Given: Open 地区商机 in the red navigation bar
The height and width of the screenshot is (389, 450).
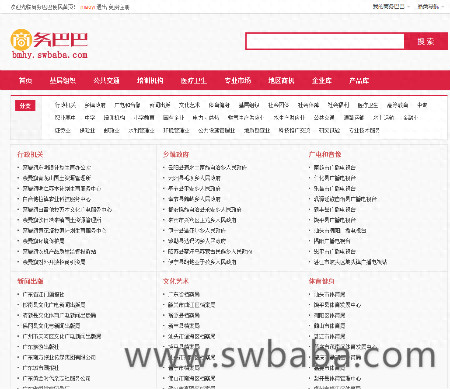Looking at the screenshot, I should point(281,80).
